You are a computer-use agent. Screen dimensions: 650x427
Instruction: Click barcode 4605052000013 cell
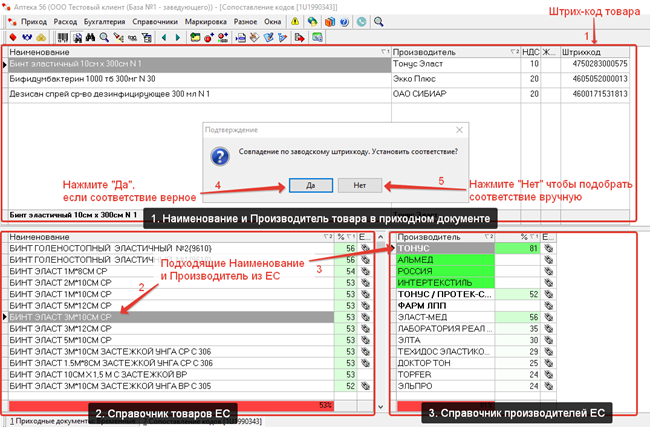pos(594,79)
